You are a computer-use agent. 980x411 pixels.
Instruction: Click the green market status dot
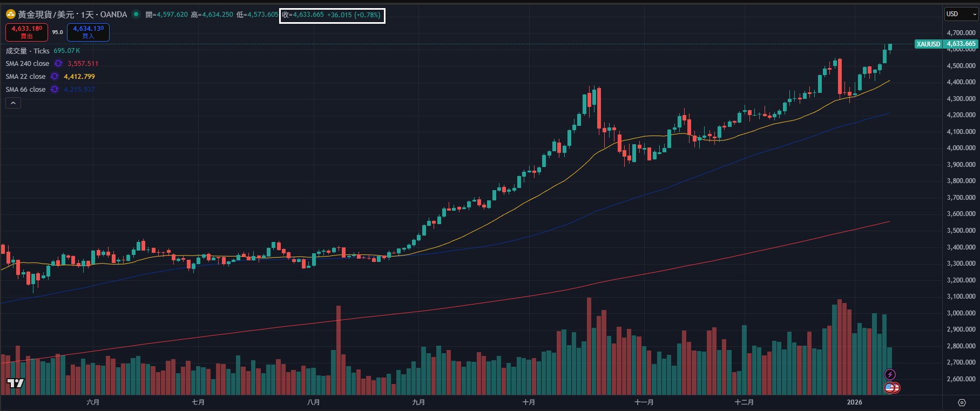pos(136,15)
